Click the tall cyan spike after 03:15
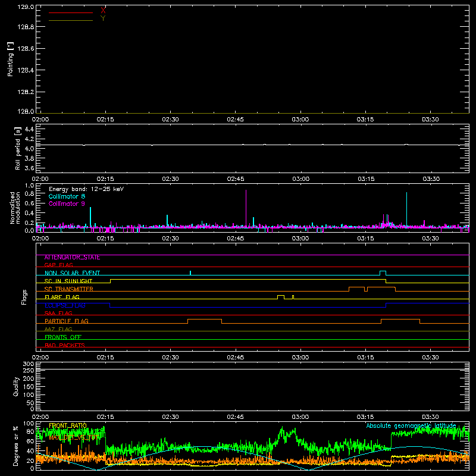The width and height of the screenshot is (476, 476). point(406,209)
